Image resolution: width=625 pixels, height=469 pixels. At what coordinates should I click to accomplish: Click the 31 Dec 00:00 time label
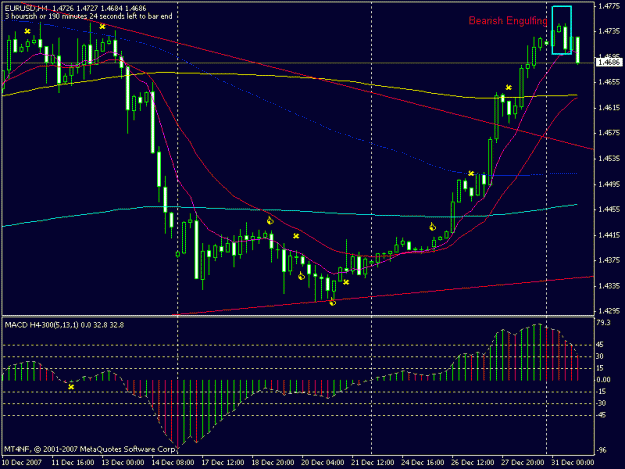point(573,463)
